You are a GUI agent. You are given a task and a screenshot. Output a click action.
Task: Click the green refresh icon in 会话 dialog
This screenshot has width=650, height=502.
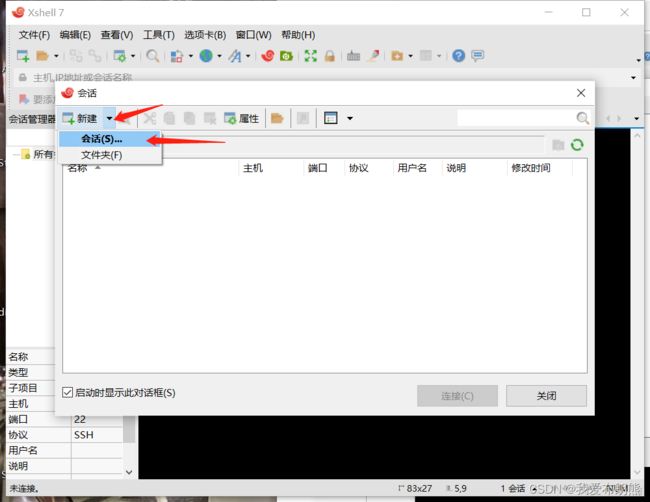pos(577,145)
